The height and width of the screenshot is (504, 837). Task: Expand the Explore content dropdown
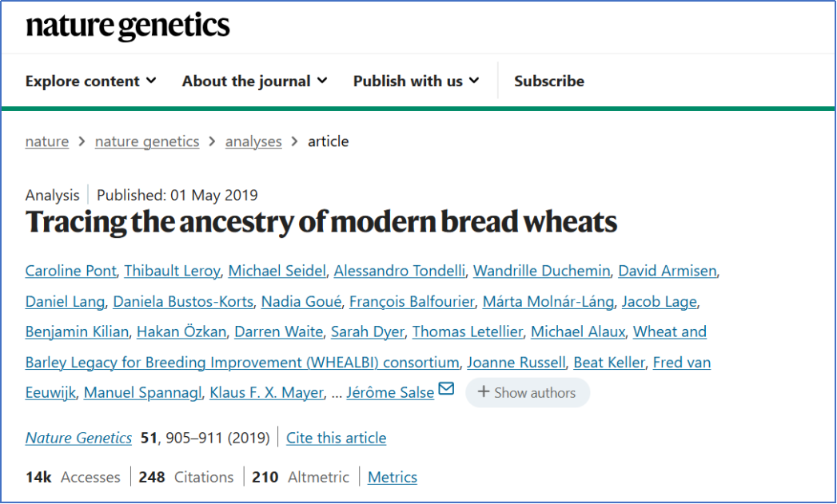tap(90, 81)
